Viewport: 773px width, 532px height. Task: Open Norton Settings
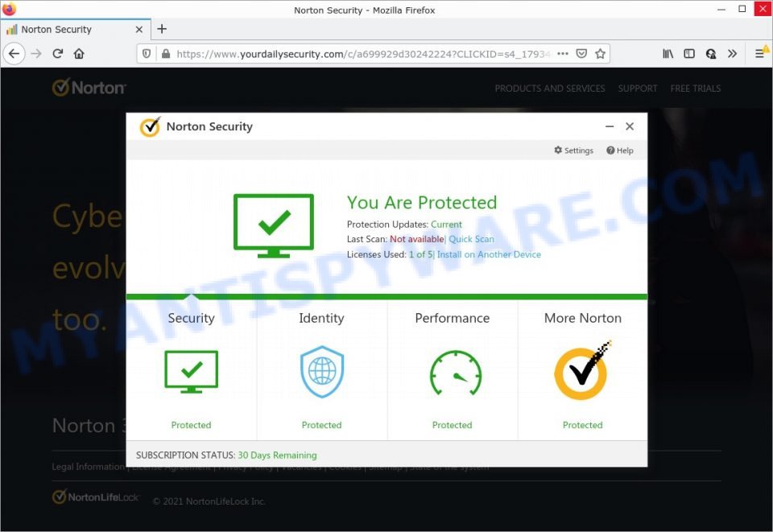(573, 151)
